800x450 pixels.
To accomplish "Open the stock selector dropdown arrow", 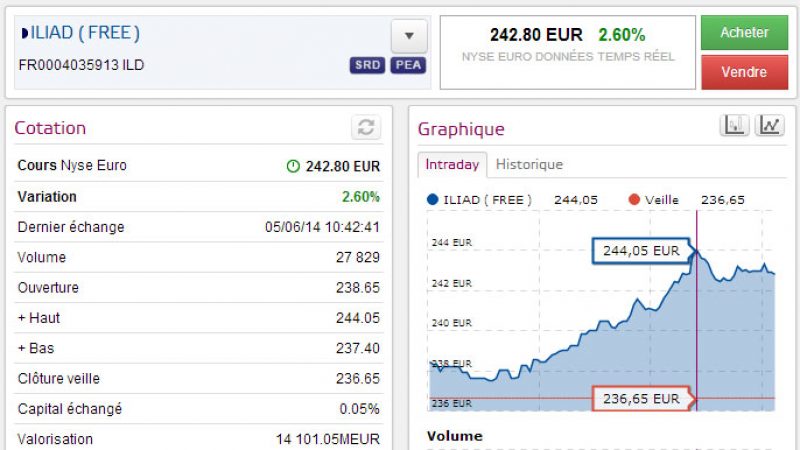I will point(408,35).
